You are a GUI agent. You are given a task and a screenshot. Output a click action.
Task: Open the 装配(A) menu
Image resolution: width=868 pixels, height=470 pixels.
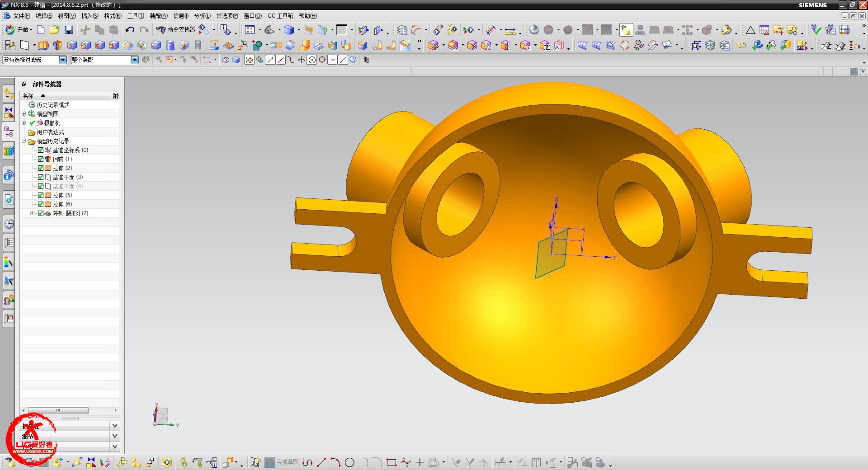pos(159,16)
